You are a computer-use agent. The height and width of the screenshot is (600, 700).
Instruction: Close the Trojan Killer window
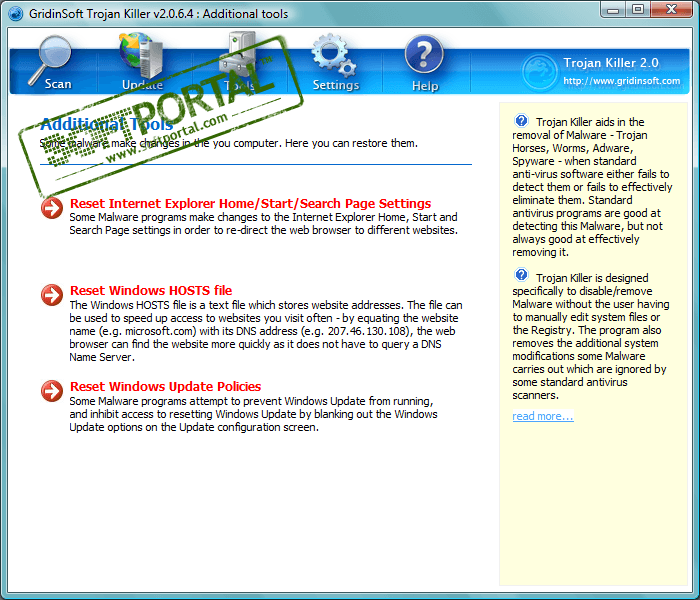click(671, 9)
